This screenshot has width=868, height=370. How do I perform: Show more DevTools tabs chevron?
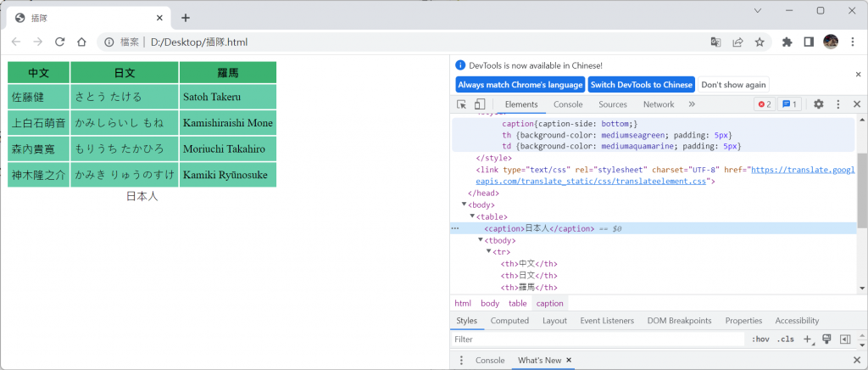pyautogui.click(x=692, y=104)
